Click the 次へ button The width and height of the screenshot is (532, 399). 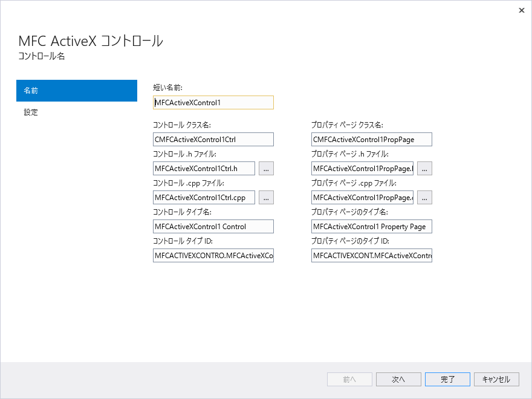click(398, 379)
